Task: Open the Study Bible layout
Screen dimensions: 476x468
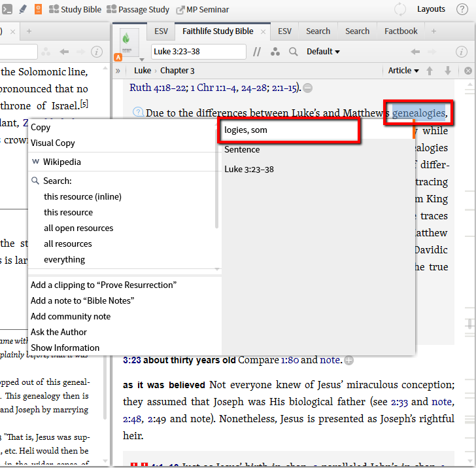Action: pos(75,9)
